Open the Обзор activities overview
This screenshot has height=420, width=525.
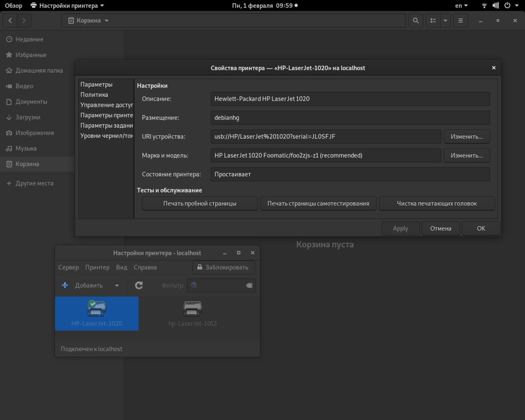pyautogui.click(x=14, y=6)
